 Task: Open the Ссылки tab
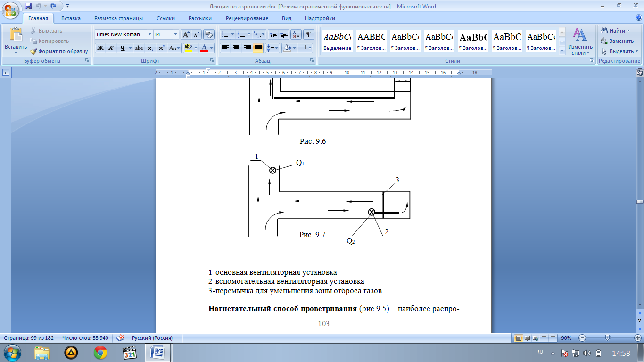[x=166, y=18]
